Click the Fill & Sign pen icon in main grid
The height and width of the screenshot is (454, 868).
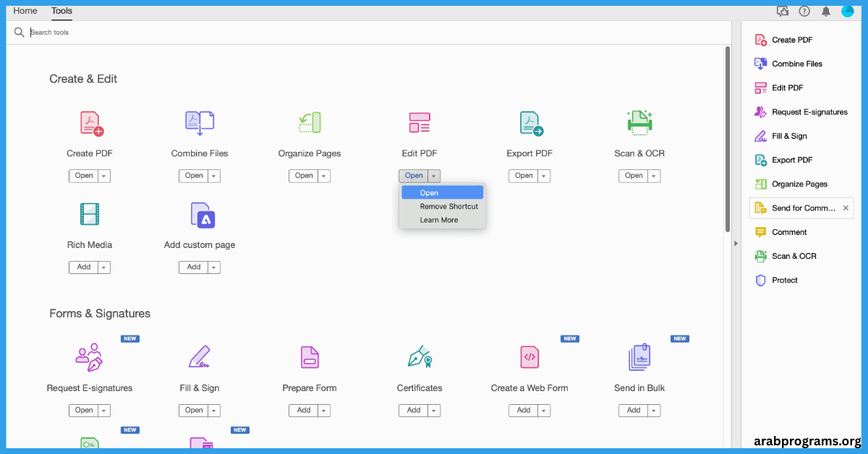pos(200,357)
